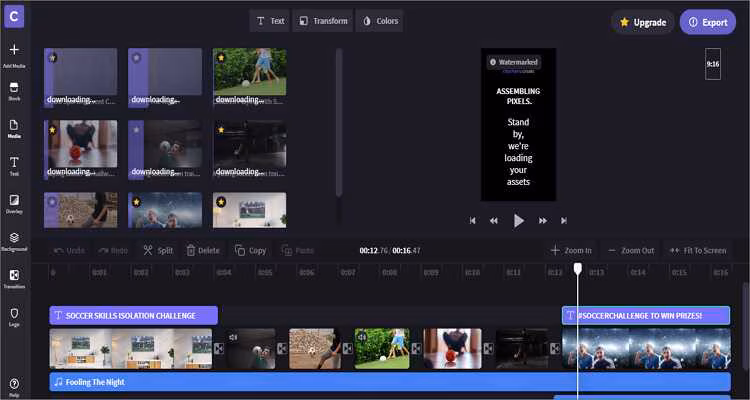The height and width of the screenshot is (400, 750).
Task: Skip to the start of video
Action: [473, 221]
